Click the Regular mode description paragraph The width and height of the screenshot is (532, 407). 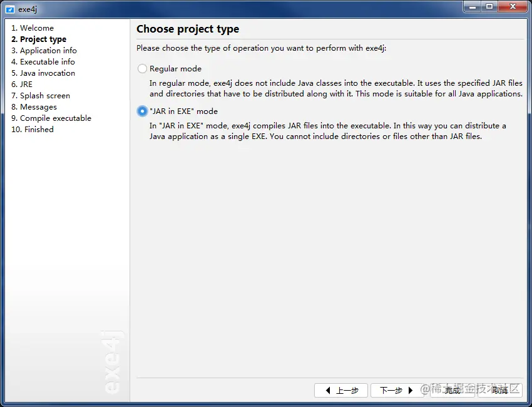[336, 88]
